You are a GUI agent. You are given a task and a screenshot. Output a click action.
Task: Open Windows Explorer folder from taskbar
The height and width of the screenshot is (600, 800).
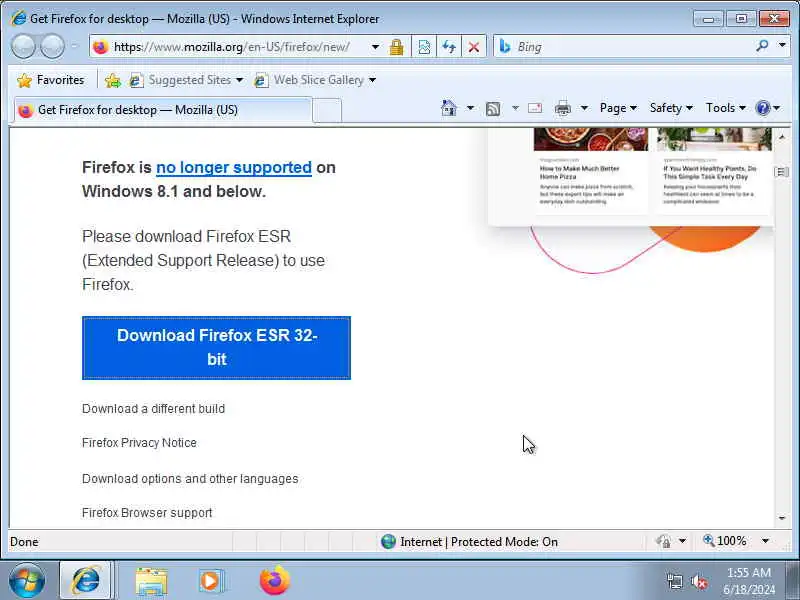(x=151, y=581)
